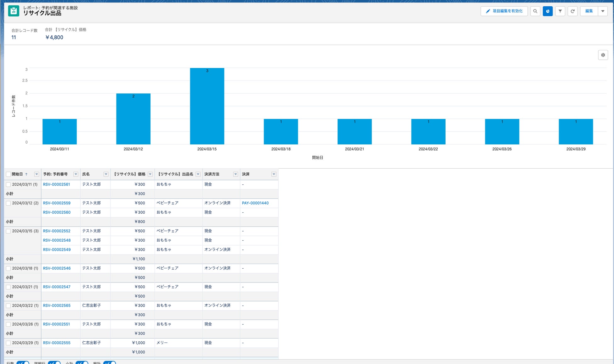Click pencil icon in 項目編集を有効化

pyautogui.click(x=488, y=11)
